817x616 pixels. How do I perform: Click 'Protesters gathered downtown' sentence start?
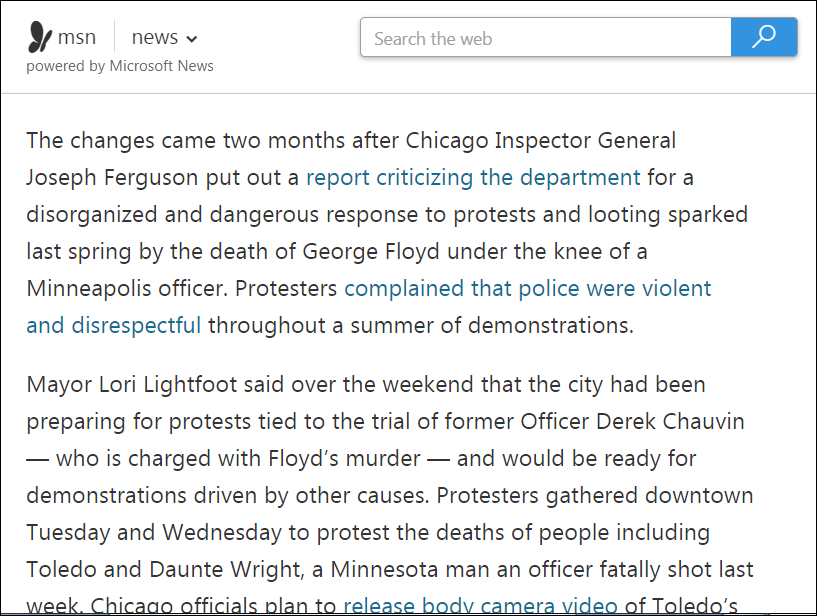pos(595,495)
